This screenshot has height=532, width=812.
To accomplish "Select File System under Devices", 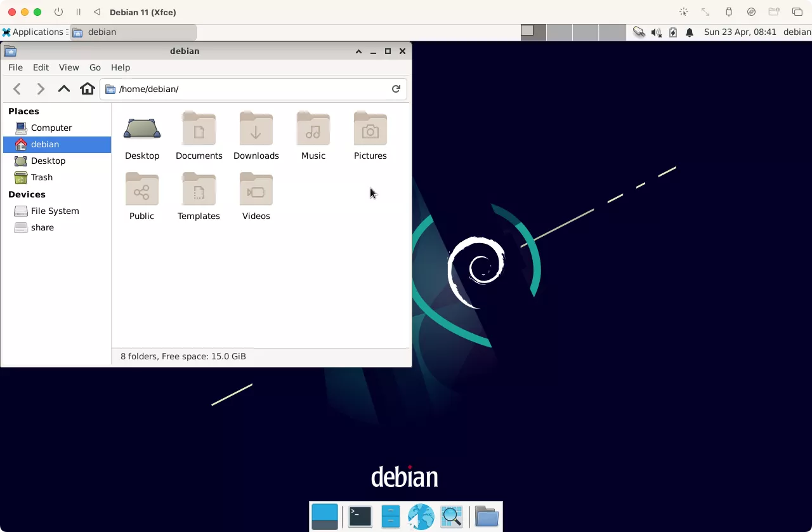I will (55, 211).
